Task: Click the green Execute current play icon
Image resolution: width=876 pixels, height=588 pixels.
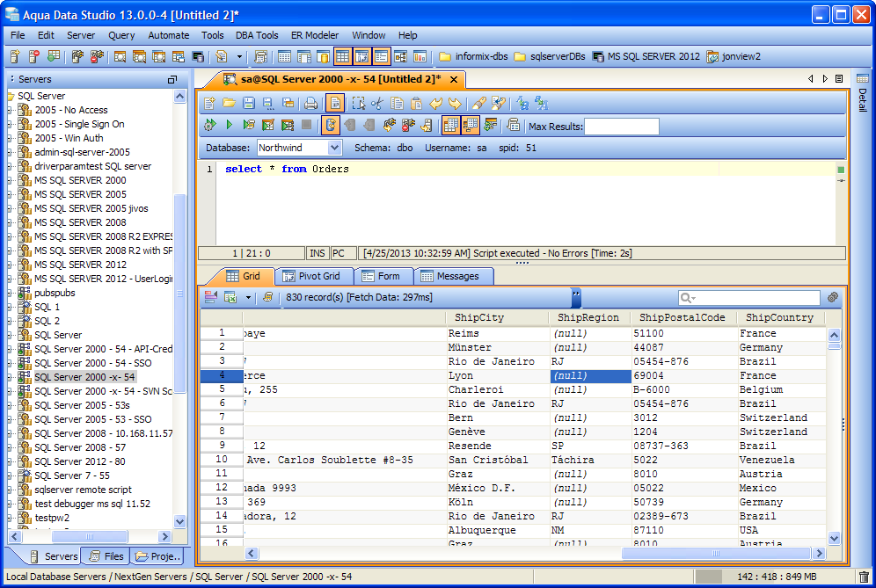Action: [229, 125]
